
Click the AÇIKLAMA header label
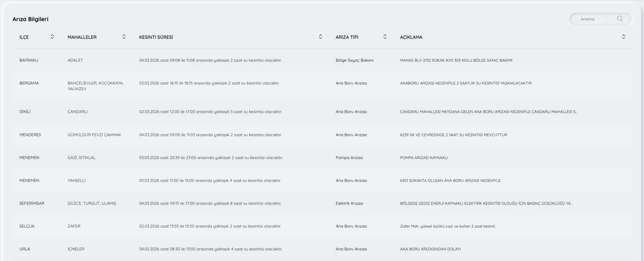click(x=411, y=37)
